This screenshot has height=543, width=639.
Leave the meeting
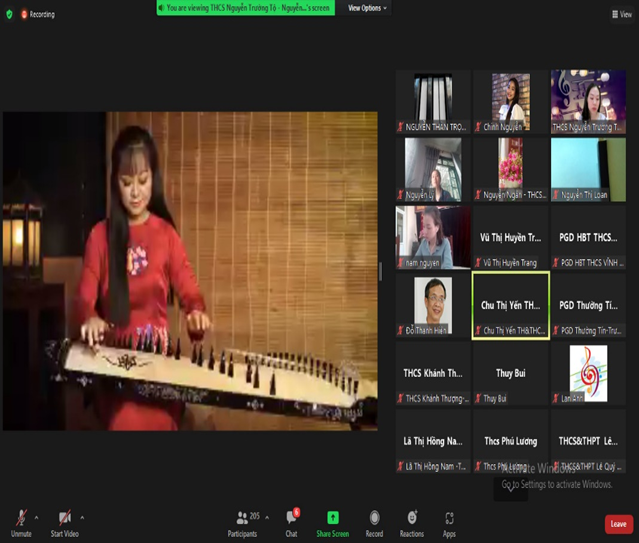click(618, 524)
